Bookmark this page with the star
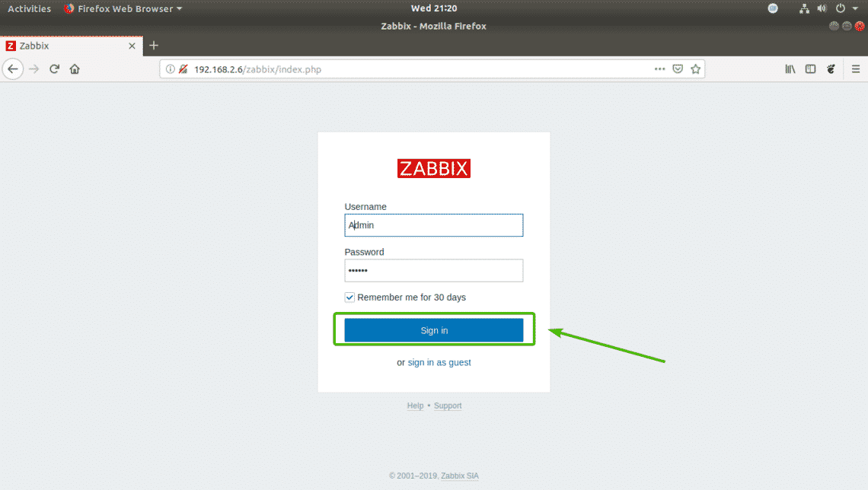The width and height of the screenshot is (868, 490). [x=696, y=69]
